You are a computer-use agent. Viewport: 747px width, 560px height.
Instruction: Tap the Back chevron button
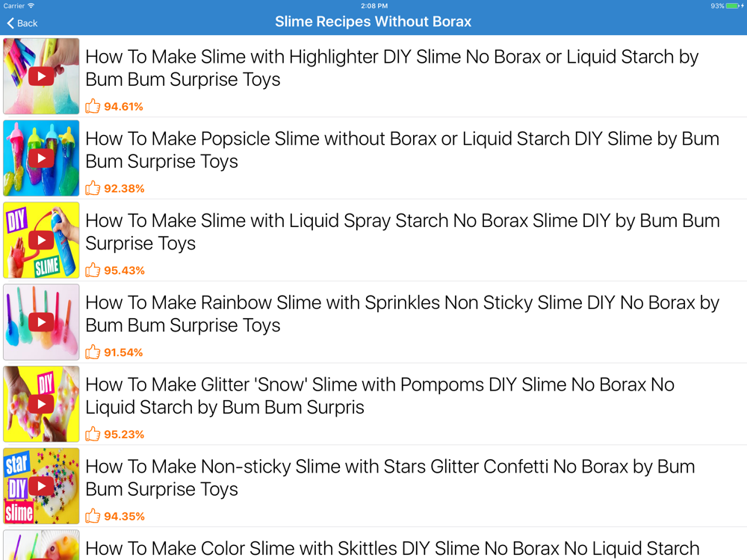[22, 23]
